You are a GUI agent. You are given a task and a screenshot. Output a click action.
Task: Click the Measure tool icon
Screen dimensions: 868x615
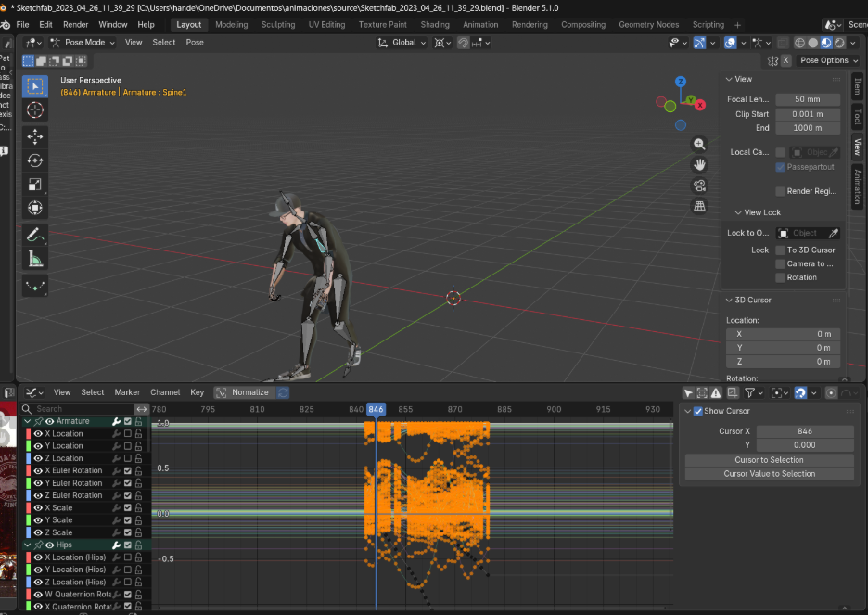click(35, 259)
